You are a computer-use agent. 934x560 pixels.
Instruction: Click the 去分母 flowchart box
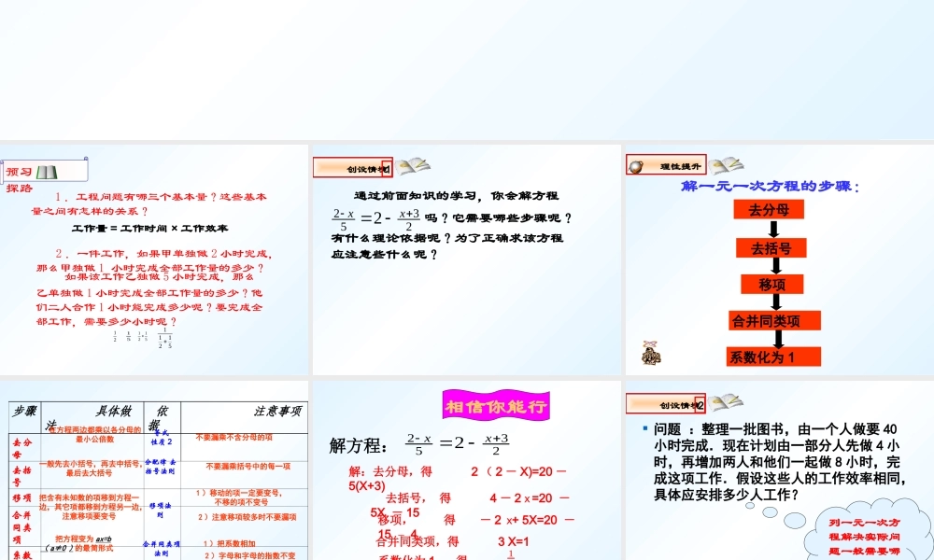pyautogui.click(x=769, y=209)
